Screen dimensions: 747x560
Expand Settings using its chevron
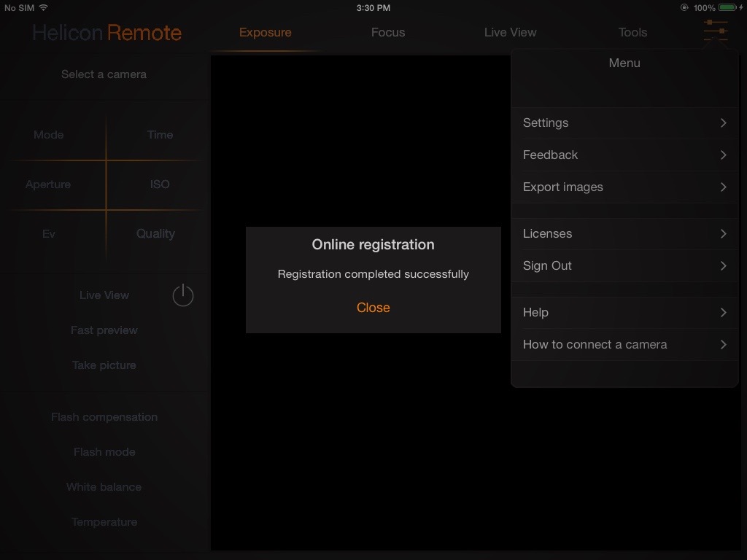723,122
